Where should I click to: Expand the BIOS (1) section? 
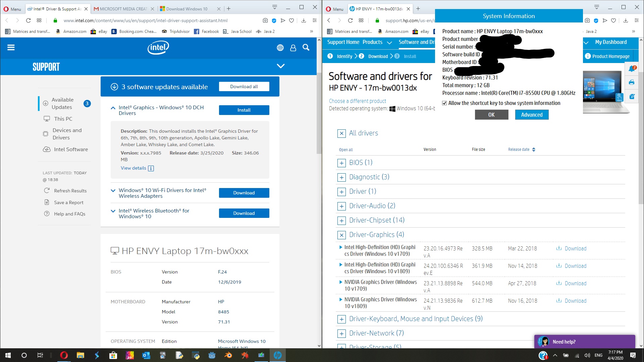[x=342, y=163]
